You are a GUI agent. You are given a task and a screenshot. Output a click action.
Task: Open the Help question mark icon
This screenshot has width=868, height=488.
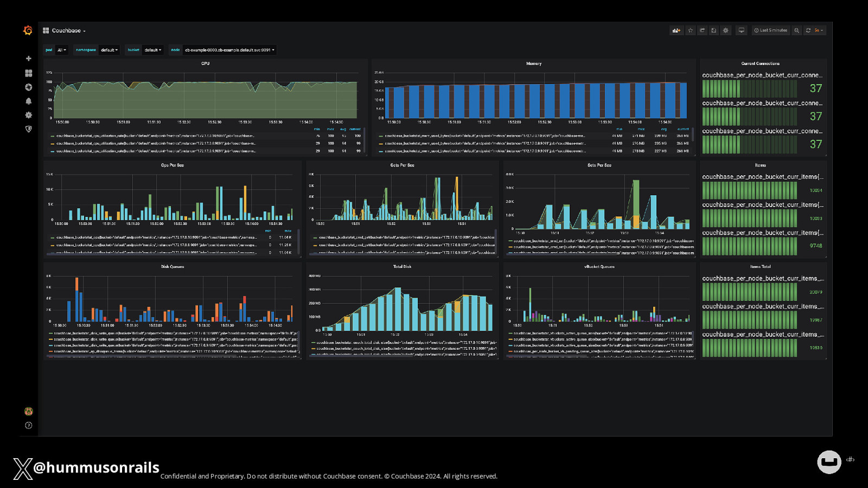(29, 426)
